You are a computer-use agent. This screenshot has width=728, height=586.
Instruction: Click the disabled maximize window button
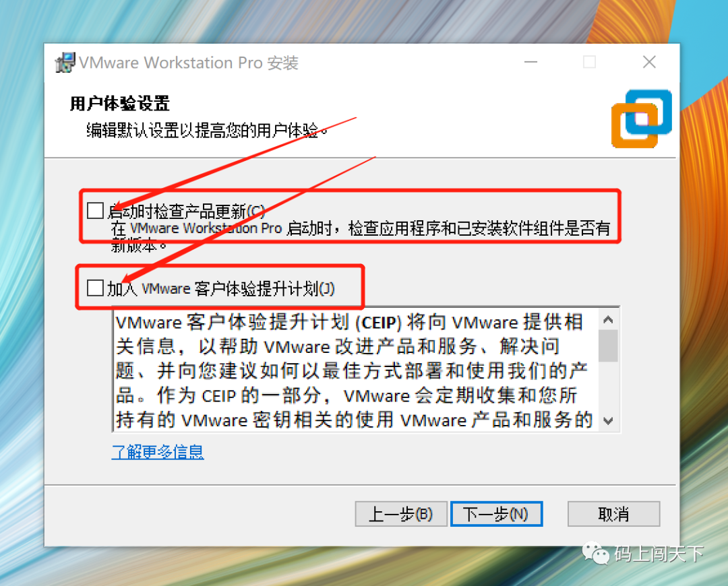(x=590, y=62)
